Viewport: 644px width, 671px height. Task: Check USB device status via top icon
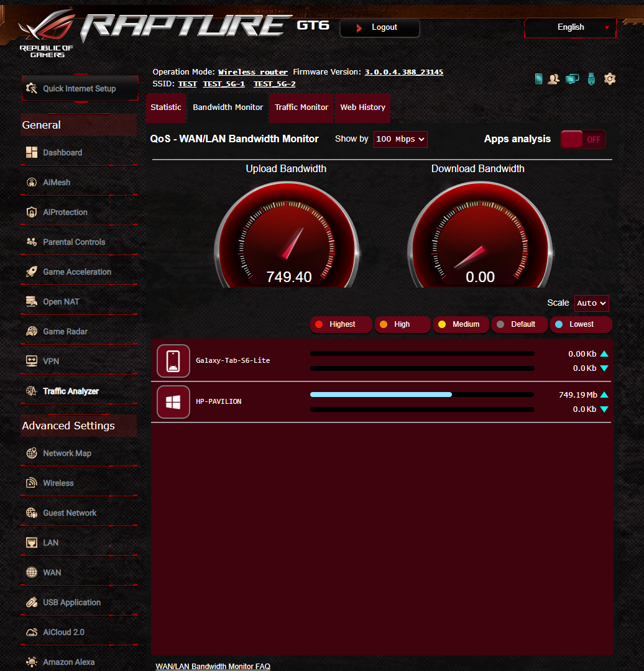[x=591, y=79]
